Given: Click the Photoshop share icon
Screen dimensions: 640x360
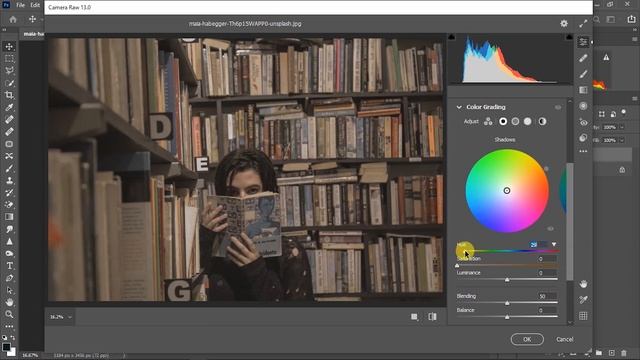Looking at the screenshot, I should coord(631,19).
